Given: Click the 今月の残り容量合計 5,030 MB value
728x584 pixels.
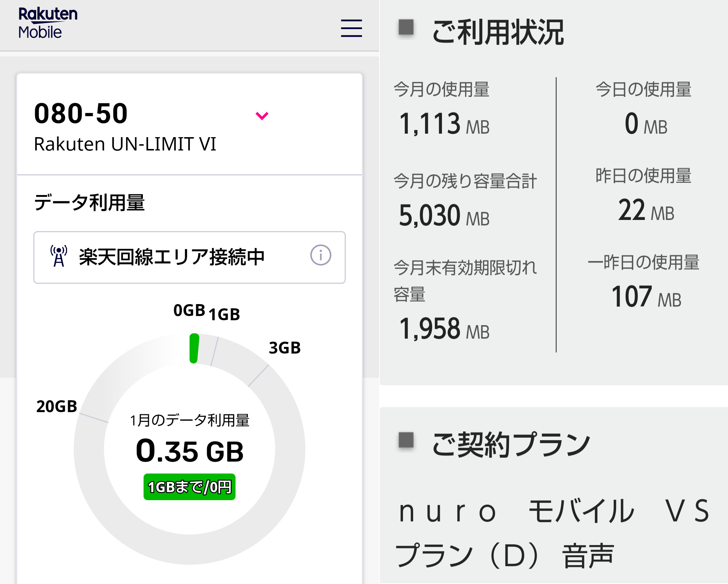Looking at the screenshot, I should click(444, 215).
